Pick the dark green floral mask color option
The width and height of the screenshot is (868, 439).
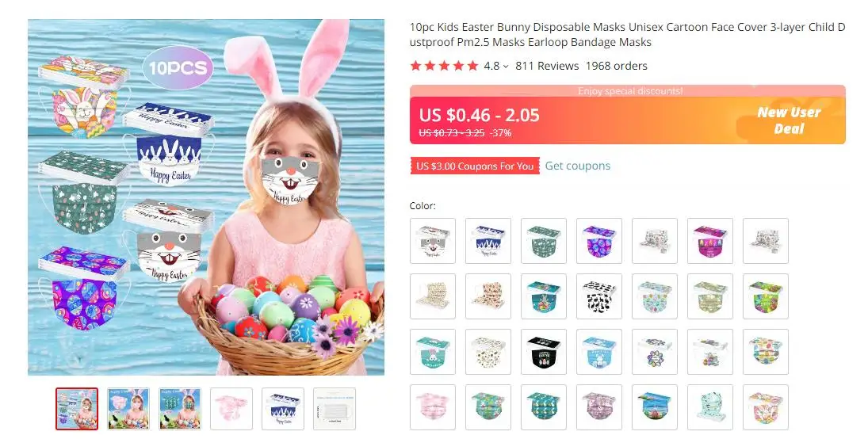click(544, 241)
